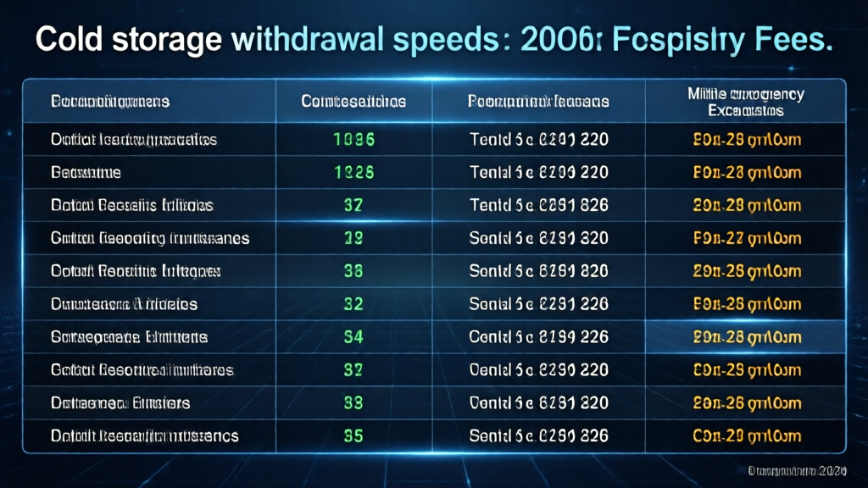This screenshot has width=868, height=488.
Task: Click the green value 39
Action: 353,238
